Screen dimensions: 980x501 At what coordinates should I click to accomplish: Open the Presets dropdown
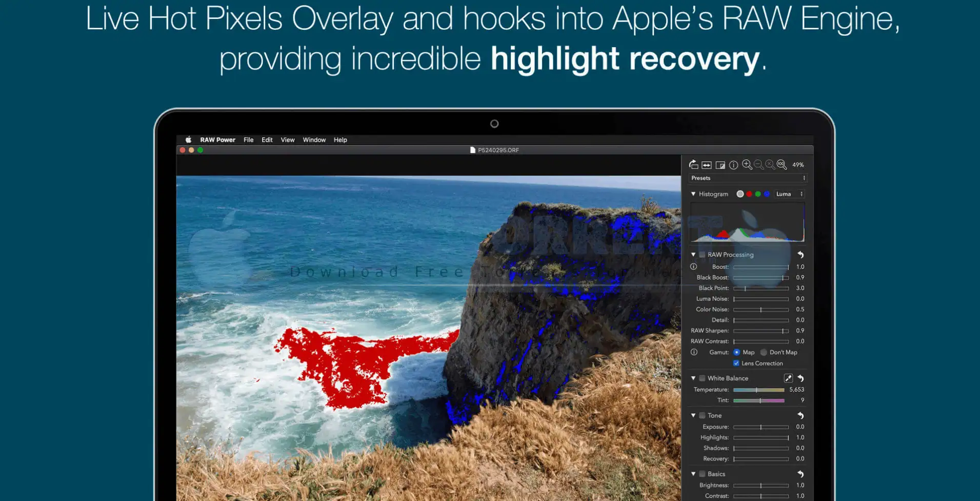[748, 178]
